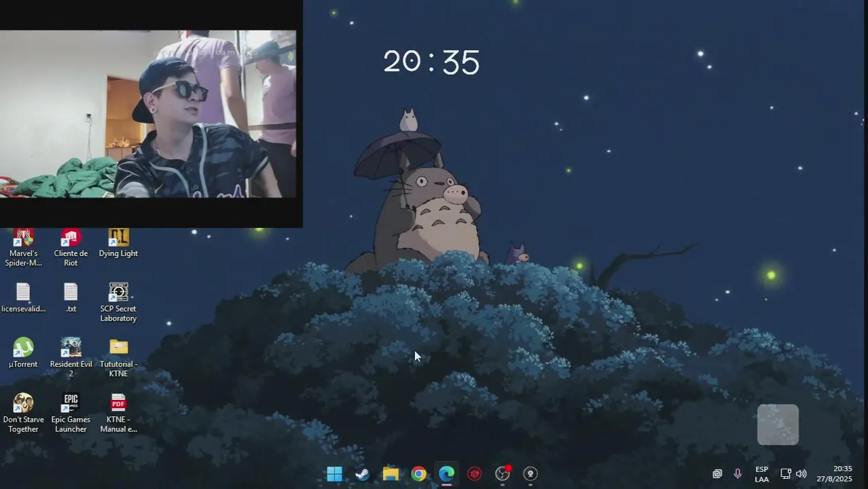The image size is (868, 489).
Task: Open Steam from the taskbar
Action: pos(363,474)
